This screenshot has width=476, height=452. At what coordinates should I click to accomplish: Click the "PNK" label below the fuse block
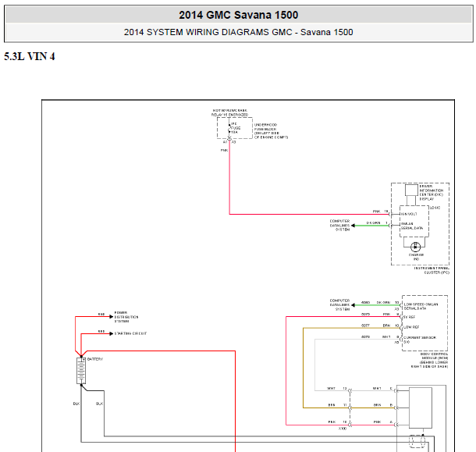click(x=224, y=151)
